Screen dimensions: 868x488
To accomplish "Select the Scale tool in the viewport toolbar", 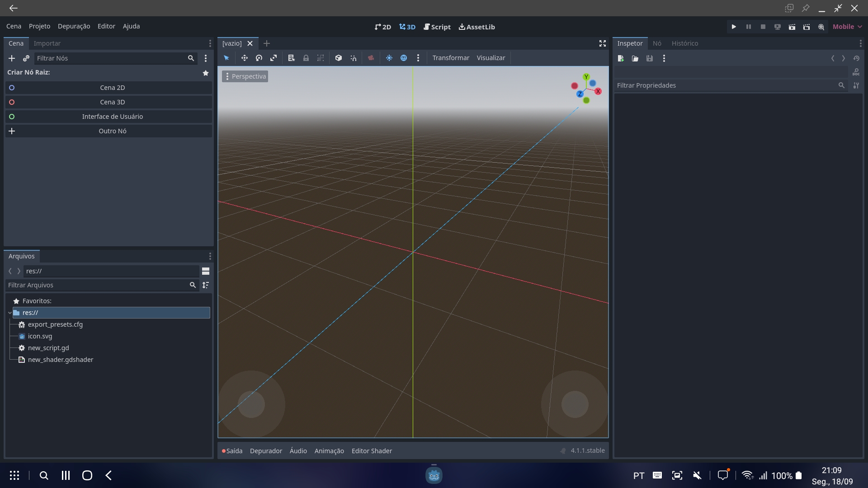I will pyautogui.click(x=273, y=58).
